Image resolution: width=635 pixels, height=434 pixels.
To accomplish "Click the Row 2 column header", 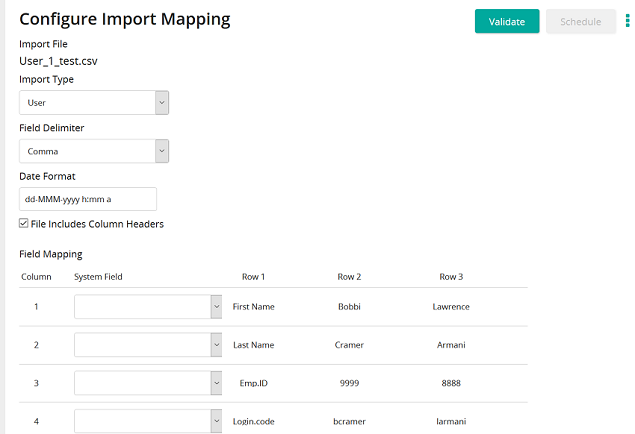I will (349, 277).
